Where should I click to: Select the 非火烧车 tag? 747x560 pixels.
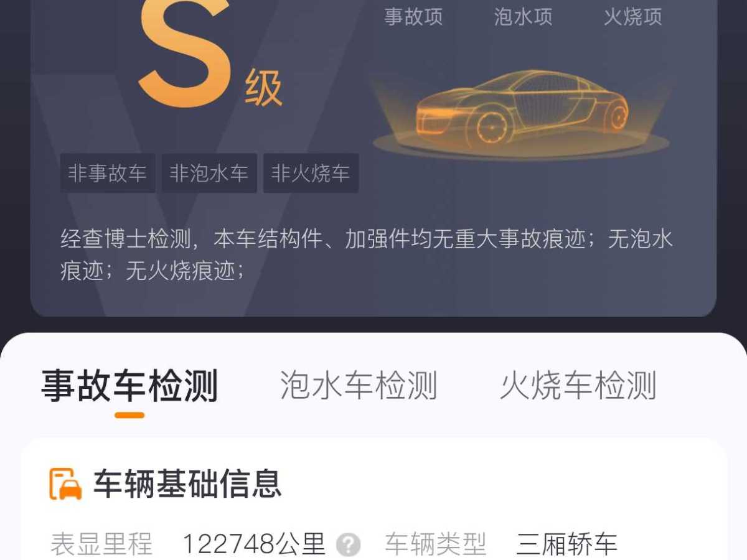point(311,173)
